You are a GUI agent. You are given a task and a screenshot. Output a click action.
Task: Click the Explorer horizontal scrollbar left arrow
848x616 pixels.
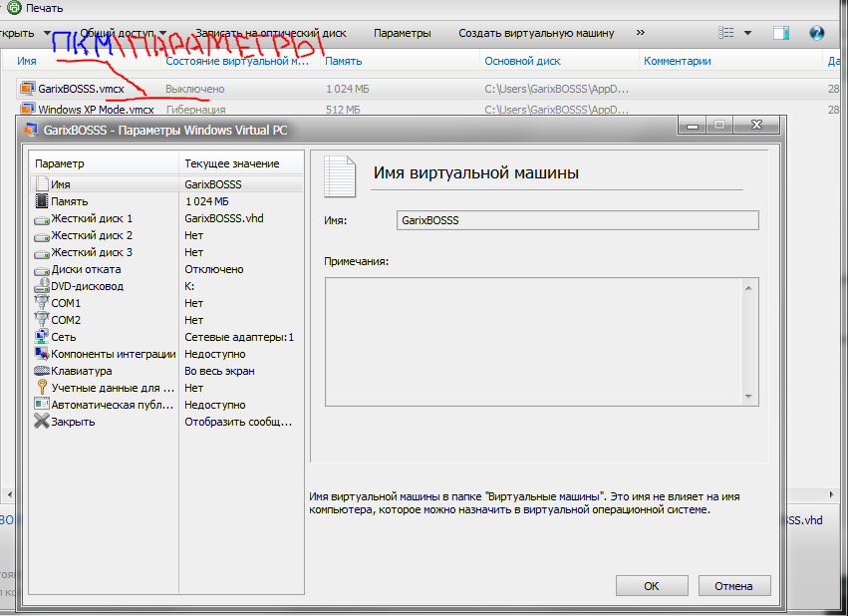[x=9, y=494]
